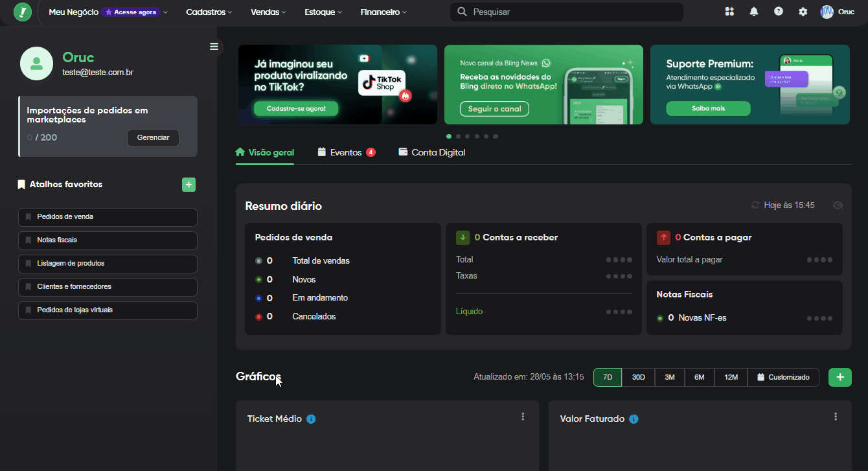Click the Gerenciar button

pos(153,137)
